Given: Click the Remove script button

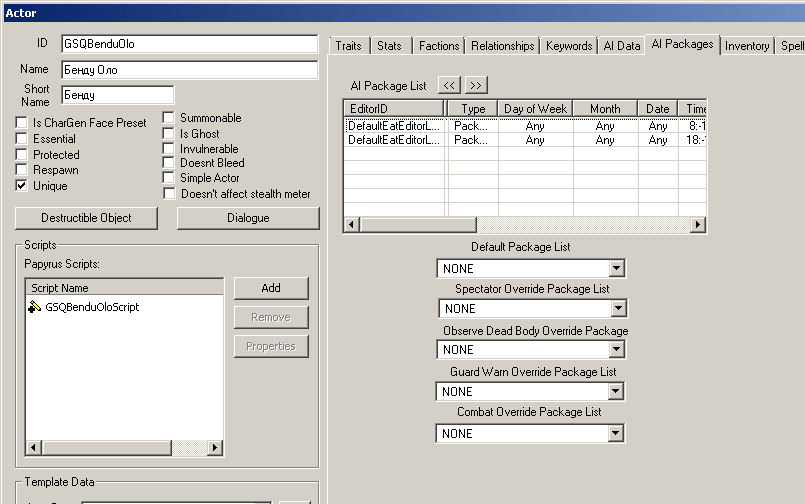Looking at the screenshot, I should click(x=271, y=317).
